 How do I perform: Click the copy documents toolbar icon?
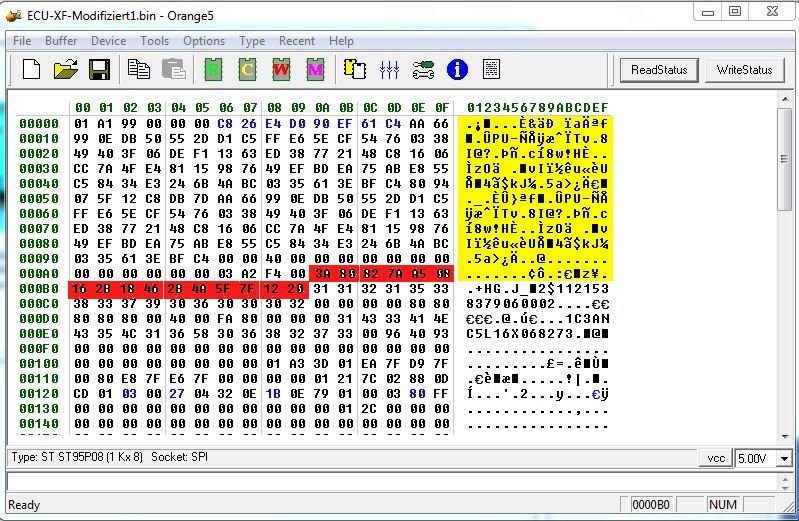139,69
